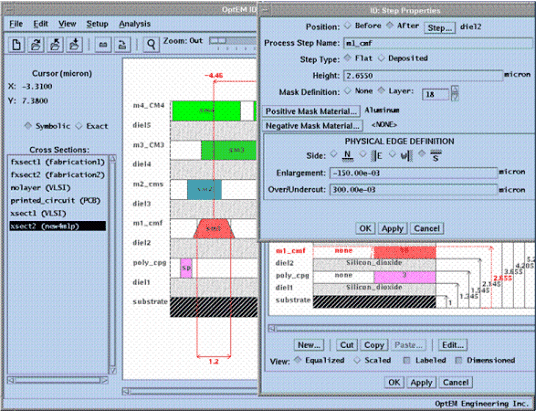Screen dimensions: 536x411
Task: Click Cancel in Step Properties dialog
Action: coord(427,228)
